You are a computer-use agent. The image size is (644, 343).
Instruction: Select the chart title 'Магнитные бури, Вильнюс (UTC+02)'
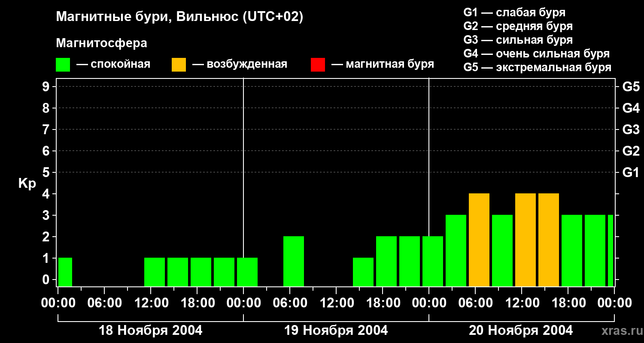pyautogui.click(x=179, y=17)
